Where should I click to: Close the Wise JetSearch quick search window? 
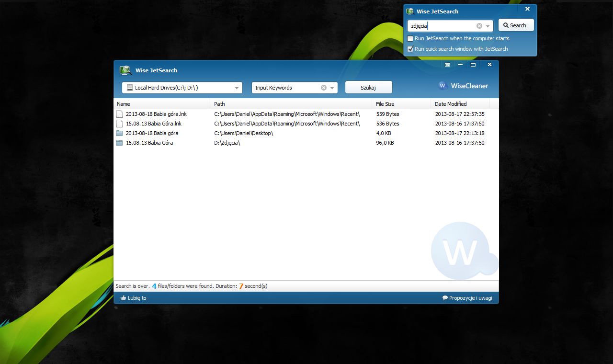pos(527,9)
